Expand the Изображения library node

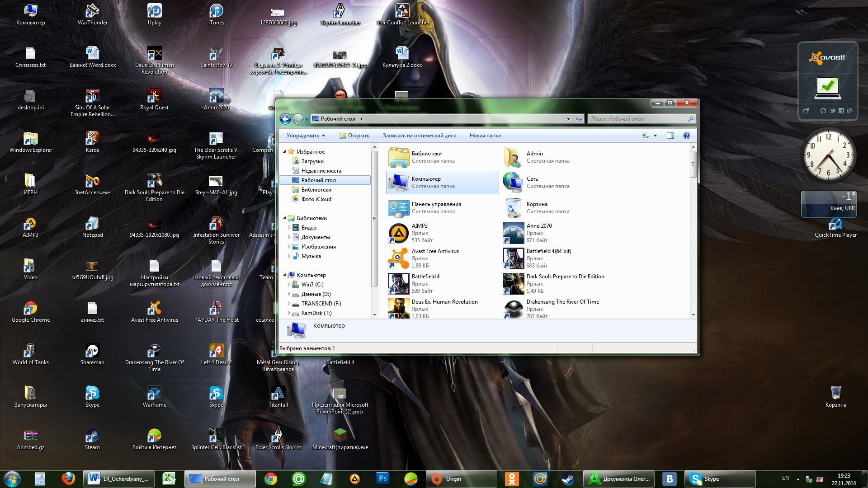point(289,247)
